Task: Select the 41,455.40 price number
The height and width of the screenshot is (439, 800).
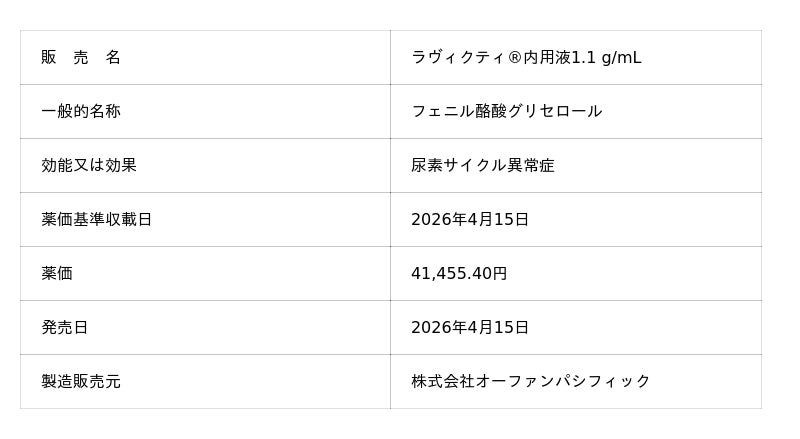Action: tap(451, 274)
